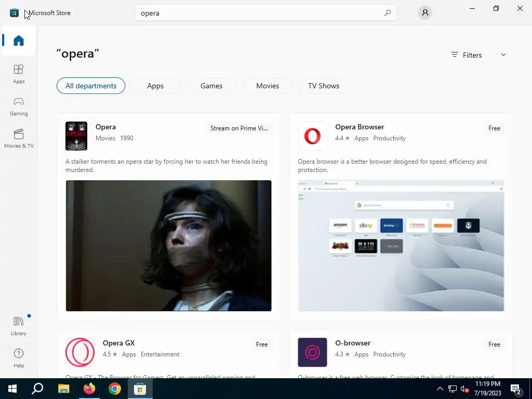Click Free button for Opera Browser
532x399 pixels.
click(x=495, y=128)
